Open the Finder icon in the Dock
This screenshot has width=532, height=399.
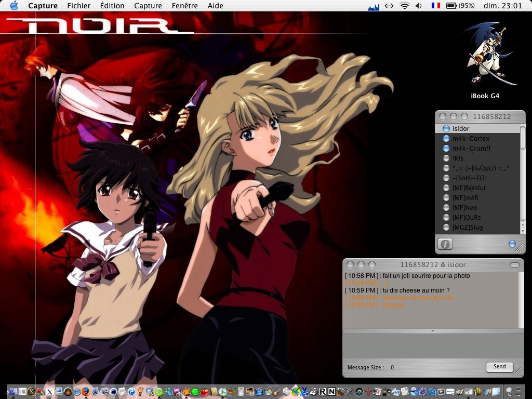tap(13, 392)
